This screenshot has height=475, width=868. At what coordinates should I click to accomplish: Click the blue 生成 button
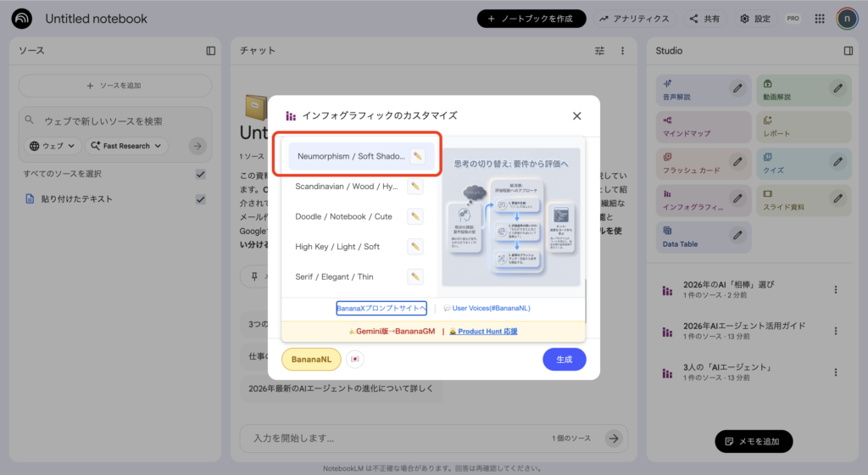564,360
